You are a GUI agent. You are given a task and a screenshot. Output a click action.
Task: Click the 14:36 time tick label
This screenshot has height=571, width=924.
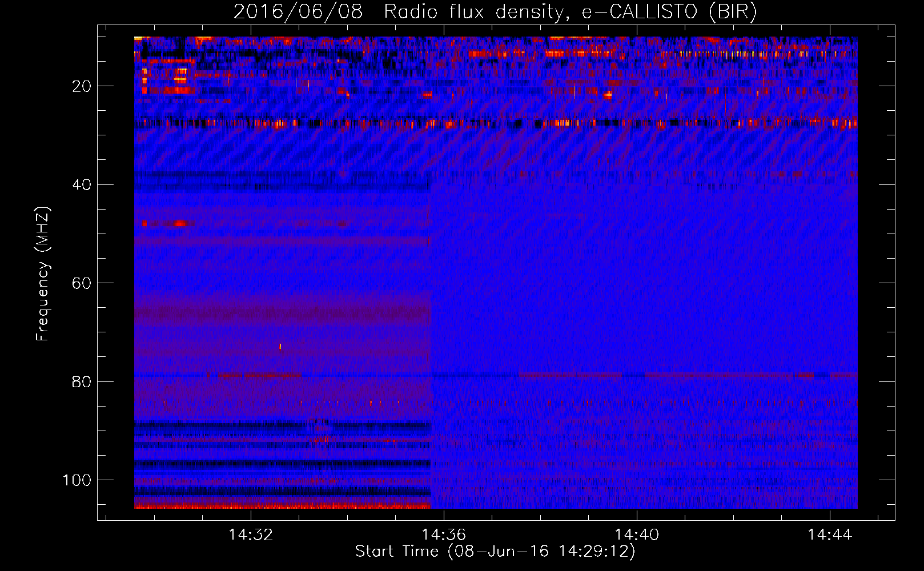click(x=444, y=534)
